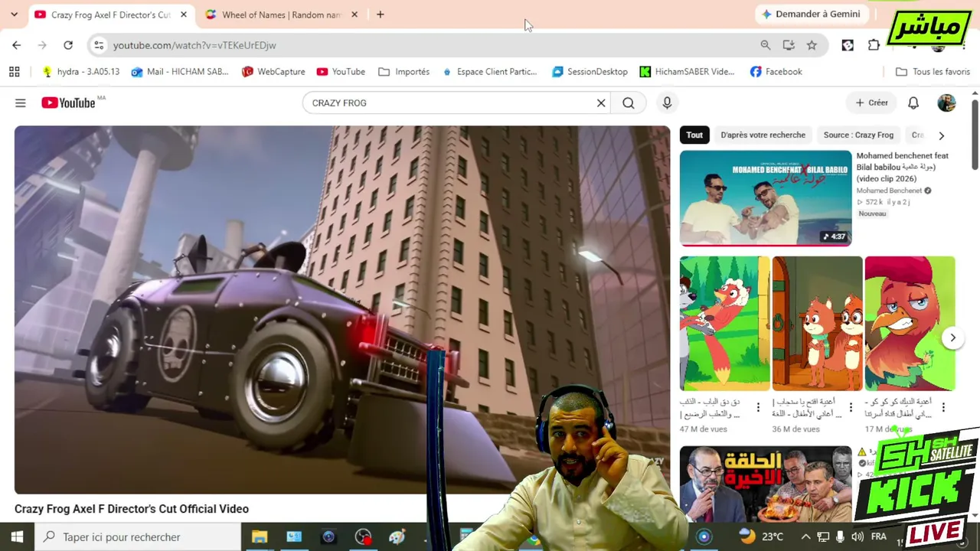Switch to the Crazy Frog Axel F tab
Viewport: 980px width, 551px height.
click(x=111, y=15)
